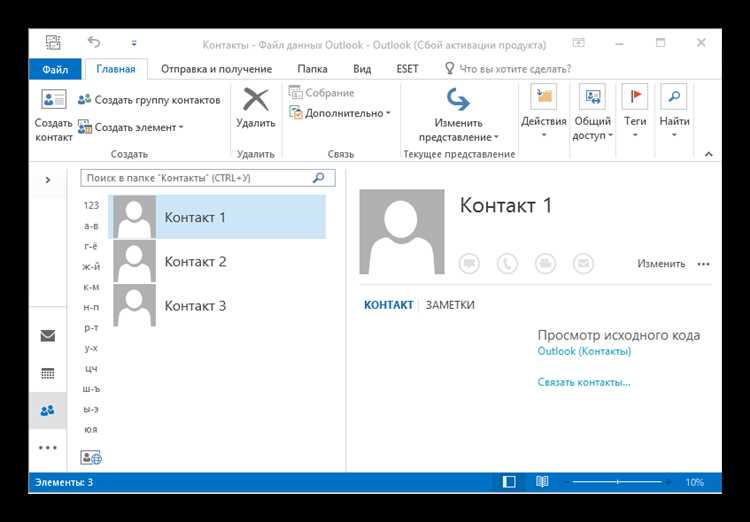Click the email contact icon
Viewport: 750px width, 522px height.
click(x=583, y=263)
